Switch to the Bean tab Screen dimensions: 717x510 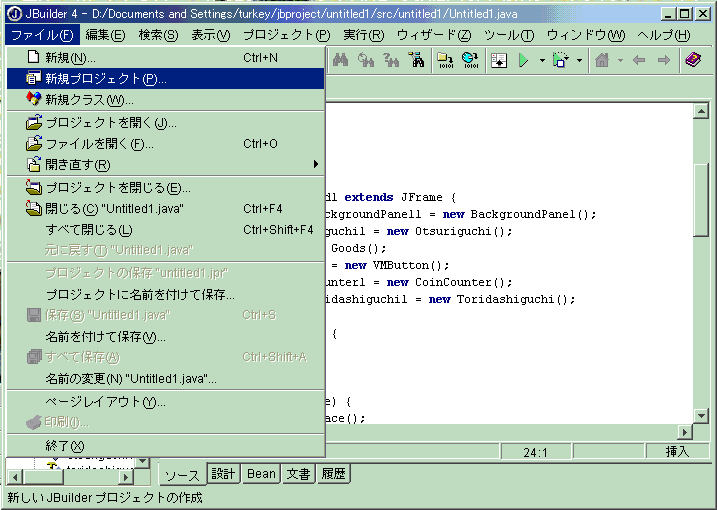(x=261, y=474)
